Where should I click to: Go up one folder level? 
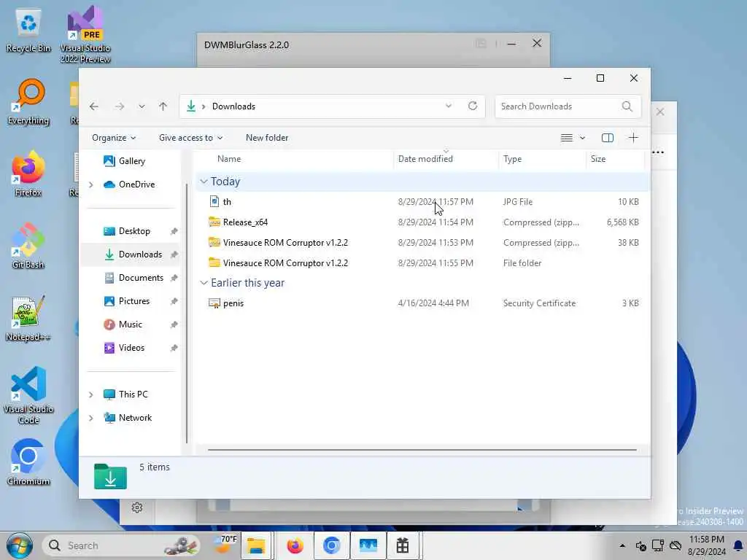point(163,106)
